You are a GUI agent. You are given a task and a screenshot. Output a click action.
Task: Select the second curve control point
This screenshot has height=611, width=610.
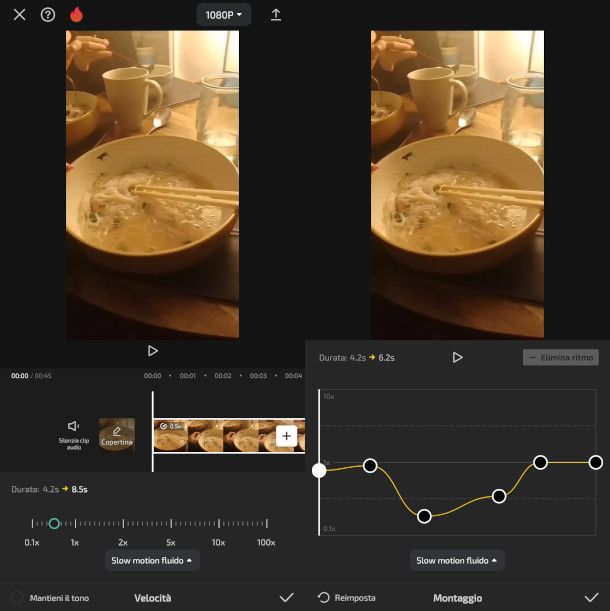tap(370, 465)
